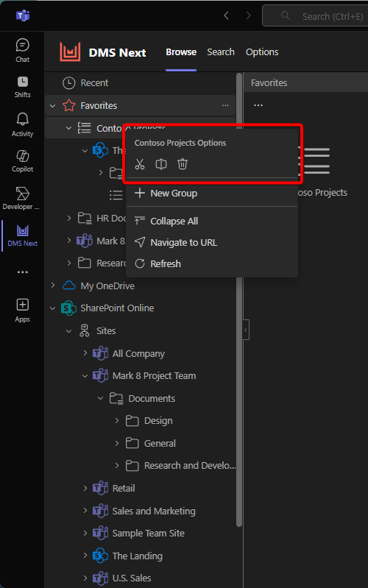Collapse the Documents library chevron
368x588 pixels.
click(x=101, y=398)
